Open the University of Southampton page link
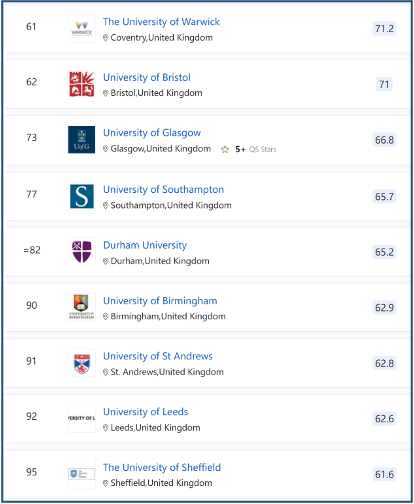Image resolution: width=414 pixels, height=504 pixels. [163, 190]
